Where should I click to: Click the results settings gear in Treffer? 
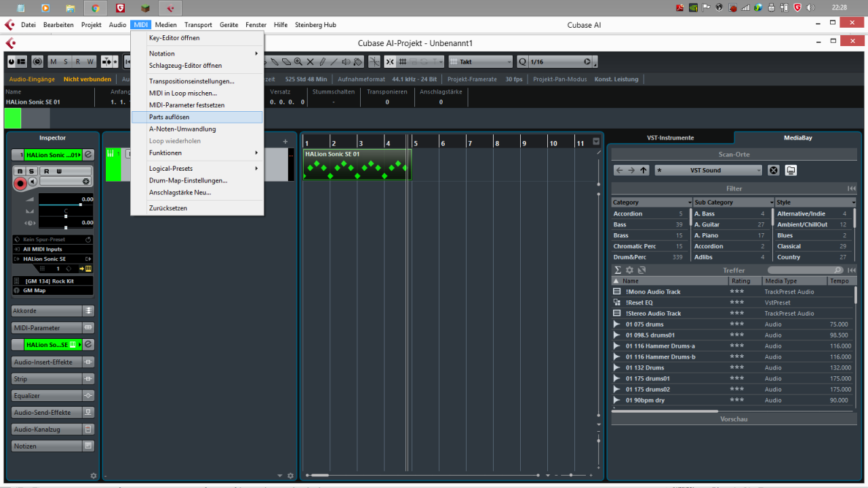click(629, 270)
